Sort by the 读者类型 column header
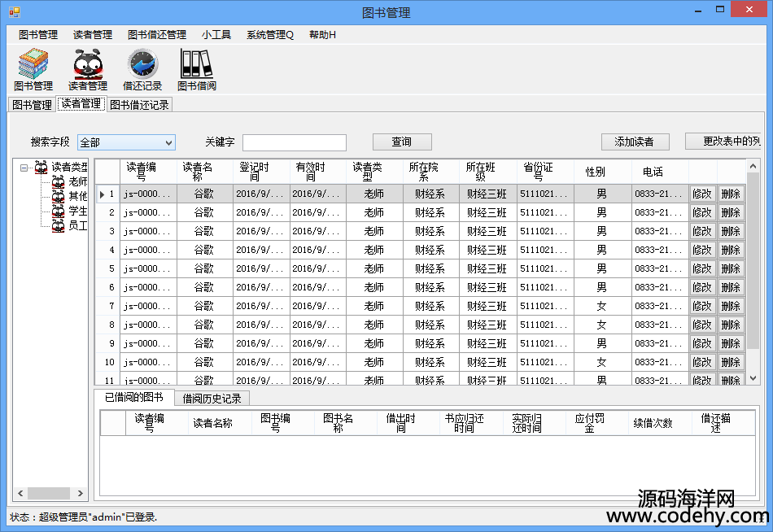The height and width of the screenshot is (532, 773). [373, 171]
